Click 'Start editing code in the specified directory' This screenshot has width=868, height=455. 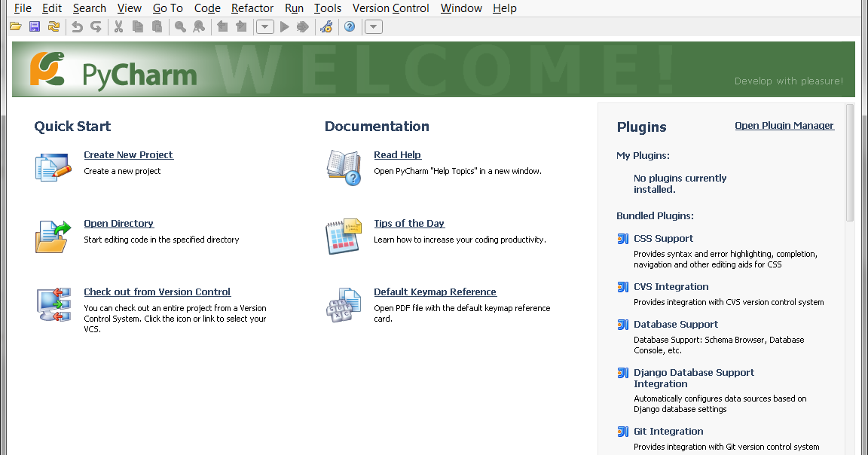(x=161, y=240)
